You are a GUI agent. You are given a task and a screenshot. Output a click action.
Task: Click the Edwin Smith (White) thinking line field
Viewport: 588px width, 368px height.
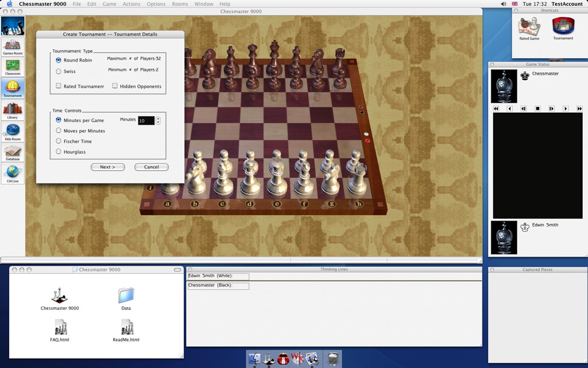point(218,277)
